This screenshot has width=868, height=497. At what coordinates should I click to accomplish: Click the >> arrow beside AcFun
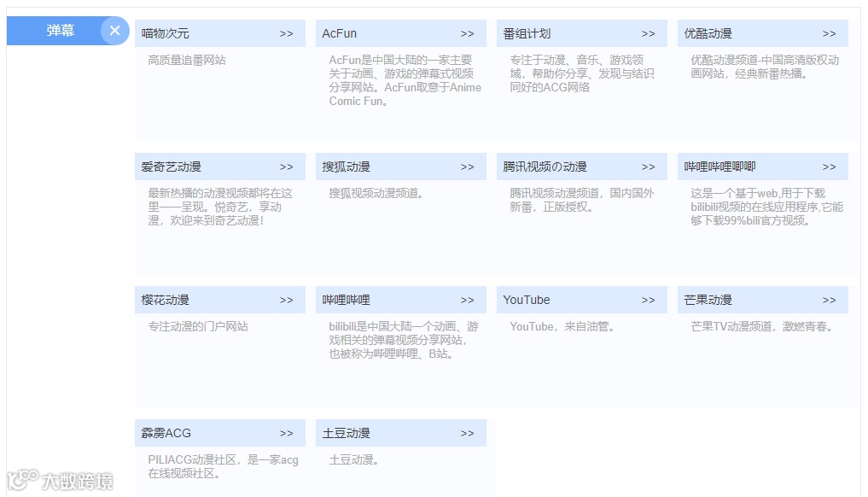[467, 34]
